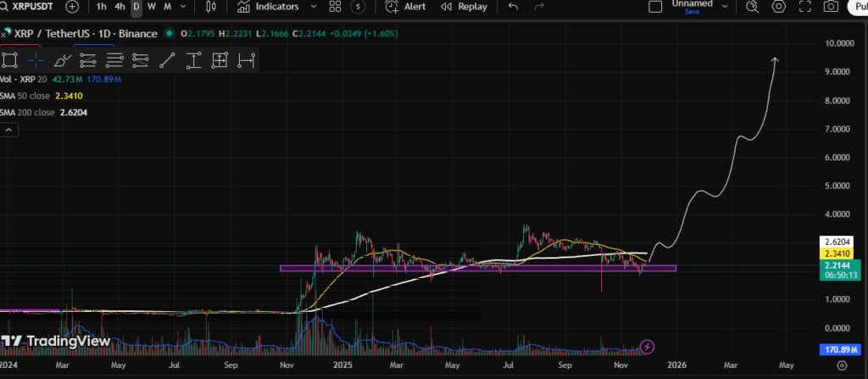This screenshot has width=868, height=379.
Task: Click the compare or add symbol plus icon
Action: coord(72,7)
